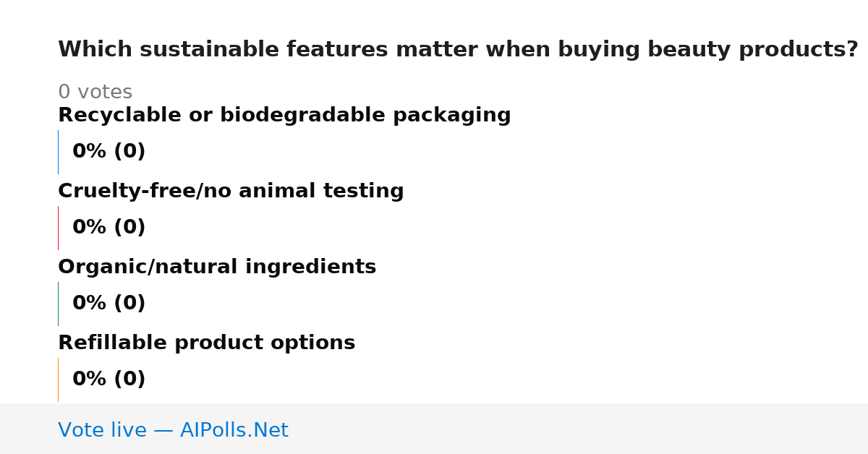
Task: Select the Recyclable or biodegradable packaging option
Action: pos(284,116)
